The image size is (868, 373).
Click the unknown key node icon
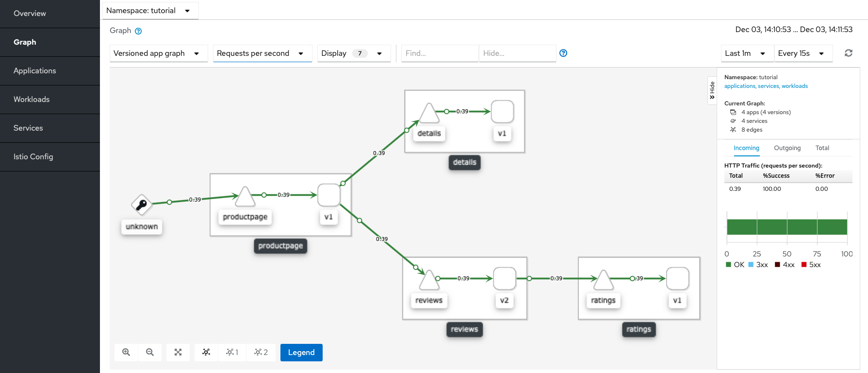tap(142, 205)
